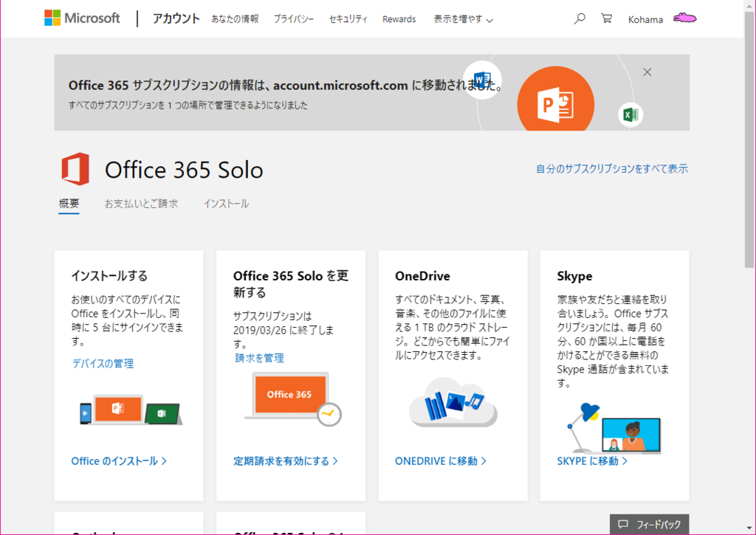The height and width of the screenshot is (535, 756).
Task: Open the shopping cart icon
Action: [x=607, y=18]
